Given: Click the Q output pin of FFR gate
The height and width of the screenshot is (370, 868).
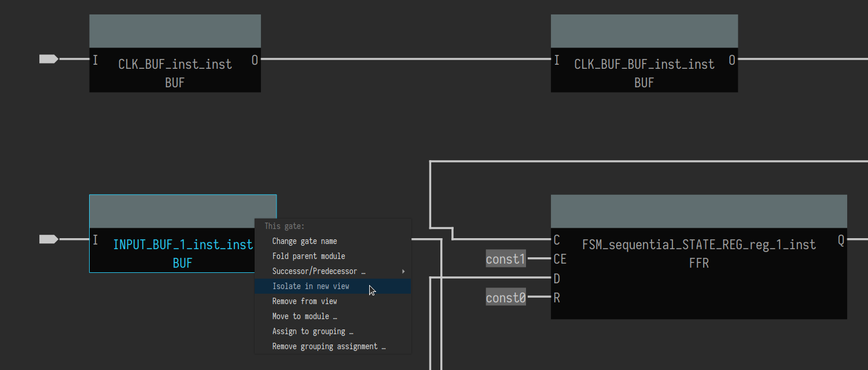Looking at the screenshot, I should [x=841, y=240].
